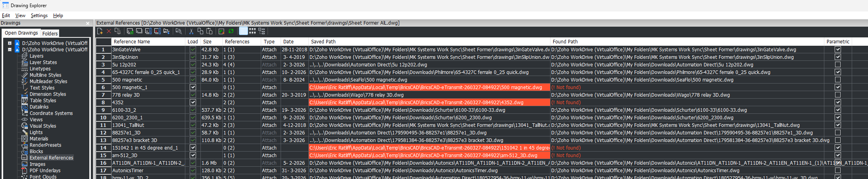Viewport: 868px width, 179px height.
Task: Switch to tree view in toolbar
Action: (x=262, y=31)
